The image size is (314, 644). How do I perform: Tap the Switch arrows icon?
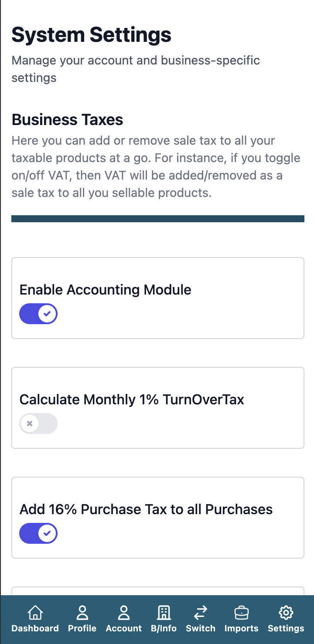pyautogui.click(x=201, y=613)
